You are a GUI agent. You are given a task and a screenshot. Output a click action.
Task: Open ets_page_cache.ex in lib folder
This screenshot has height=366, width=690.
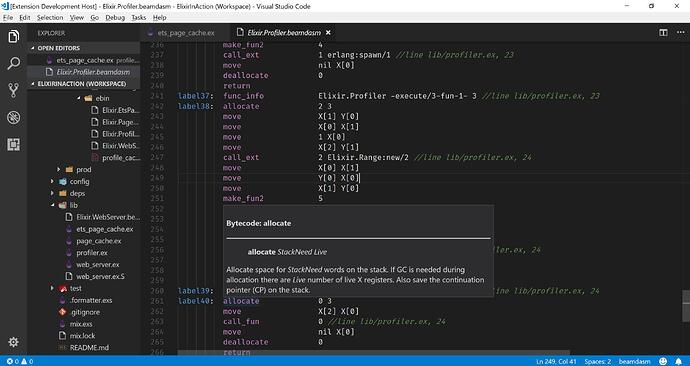coord(104,229)
